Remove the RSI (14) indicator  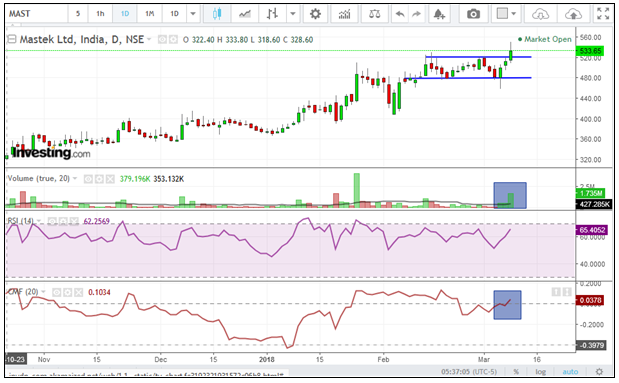(74, 221)
